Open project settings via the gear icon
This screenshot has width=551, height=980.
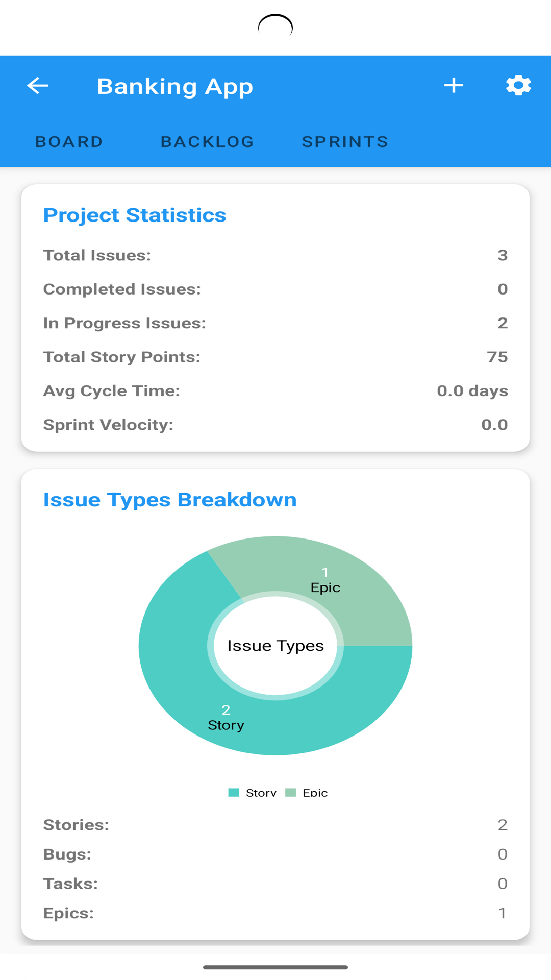(518, 86)
